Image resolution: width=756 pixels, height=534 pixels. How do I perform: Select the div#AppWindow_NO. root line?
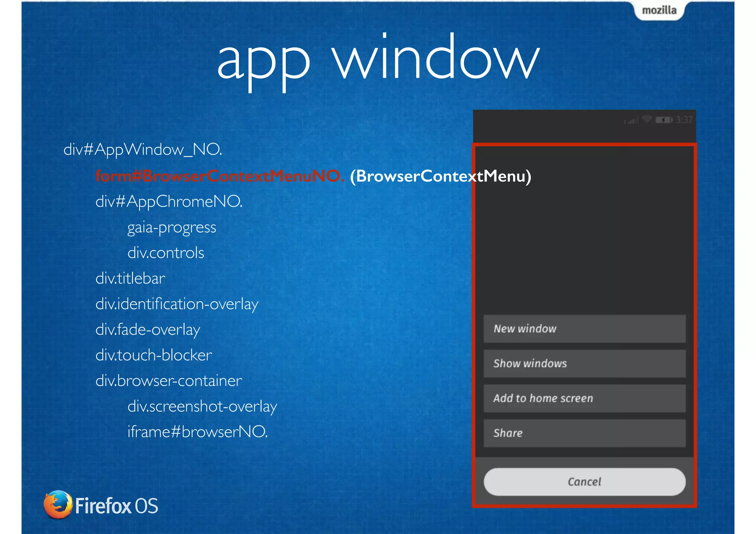click(143, 149)
